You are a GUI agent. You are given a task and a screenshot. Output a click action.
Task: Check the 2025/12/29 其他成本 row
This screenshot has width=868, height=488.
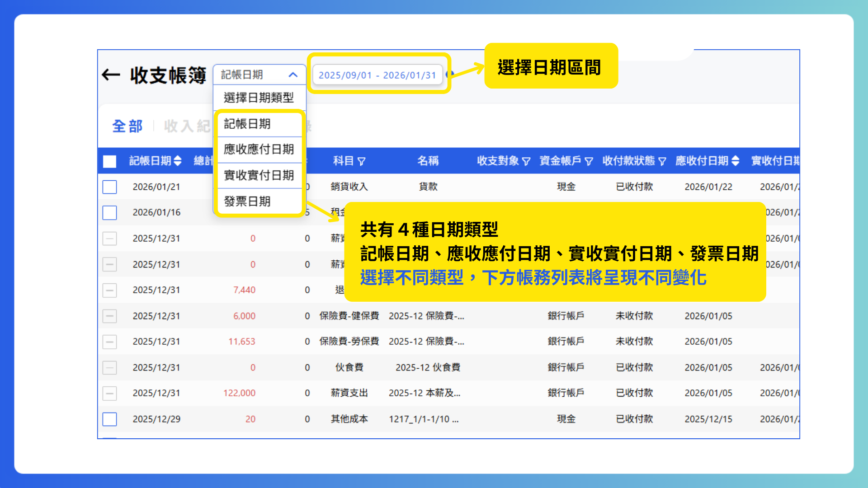(x=109, y=419)
